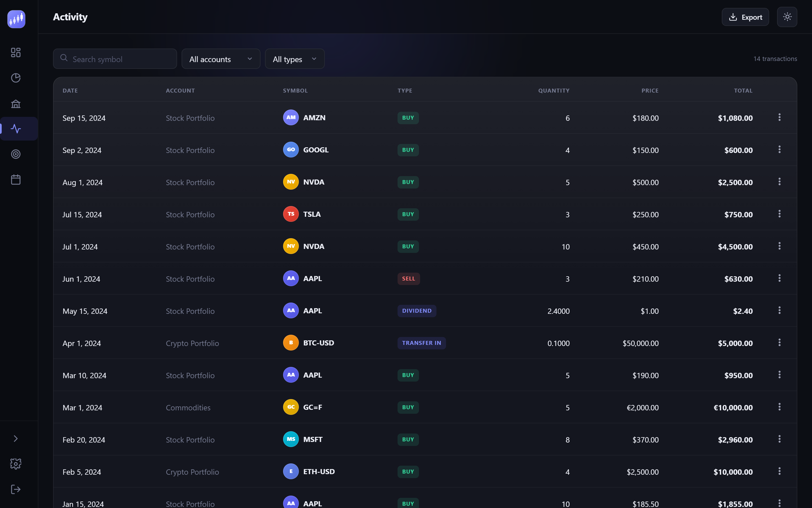Open row menu for AAPL dividend transaction
The image size is (812, 508).
(x=779, y=310)
